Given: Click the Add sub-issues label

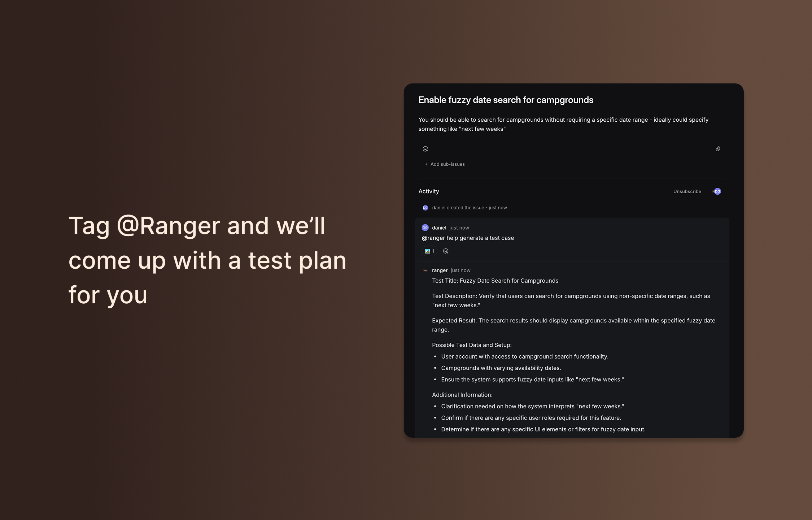Looking at the screenshot, I should point(448,164).
